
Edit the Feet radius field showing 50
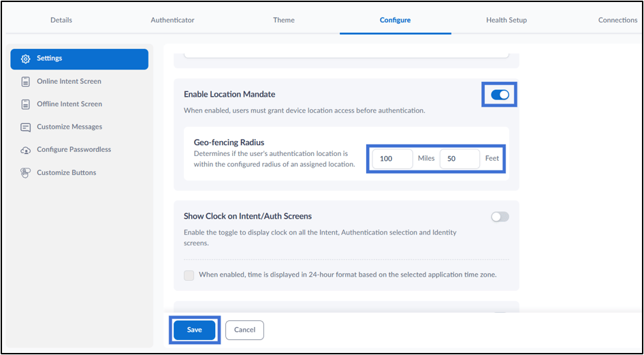click(x=460, y=159)
